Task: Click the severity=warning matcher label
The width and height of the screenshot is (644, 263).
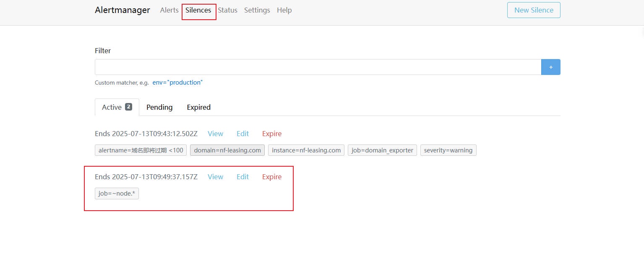Action: 448,150
